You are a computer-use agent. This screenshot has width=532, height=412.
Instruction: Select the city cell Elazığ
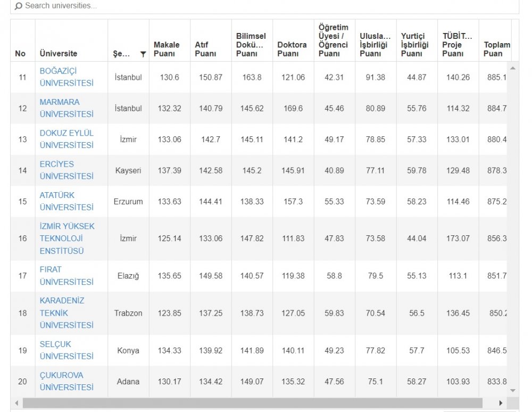coord(128,276)
